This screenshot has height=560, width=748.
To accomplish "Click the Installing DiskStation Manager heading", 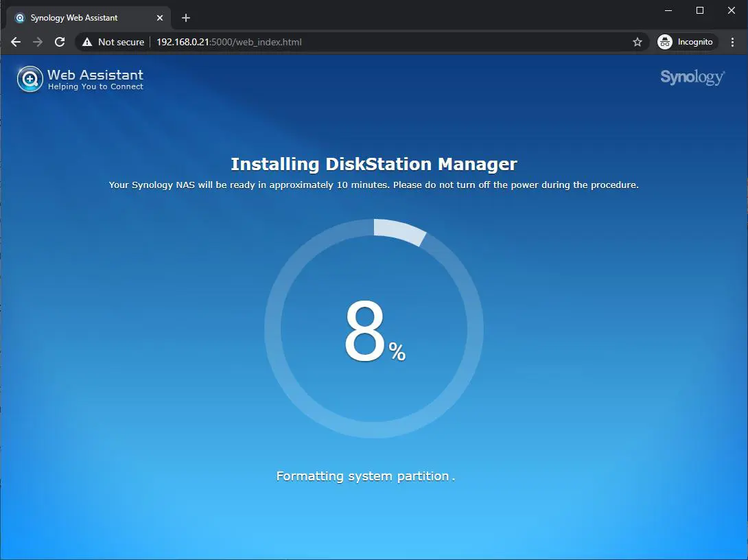I will coord(374,164).
